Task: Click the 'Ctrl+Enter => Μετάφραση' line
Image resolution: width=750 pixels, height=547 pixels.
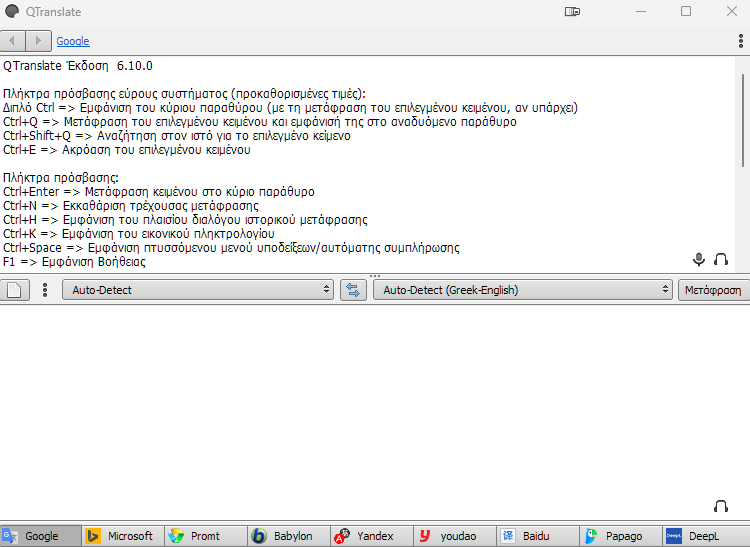Action: [159, 192]
